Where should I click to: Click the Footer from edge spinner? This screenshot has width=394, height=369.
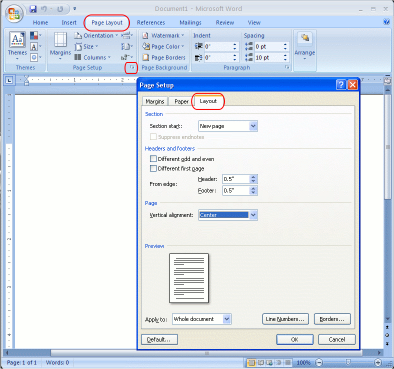click(253, 190)
